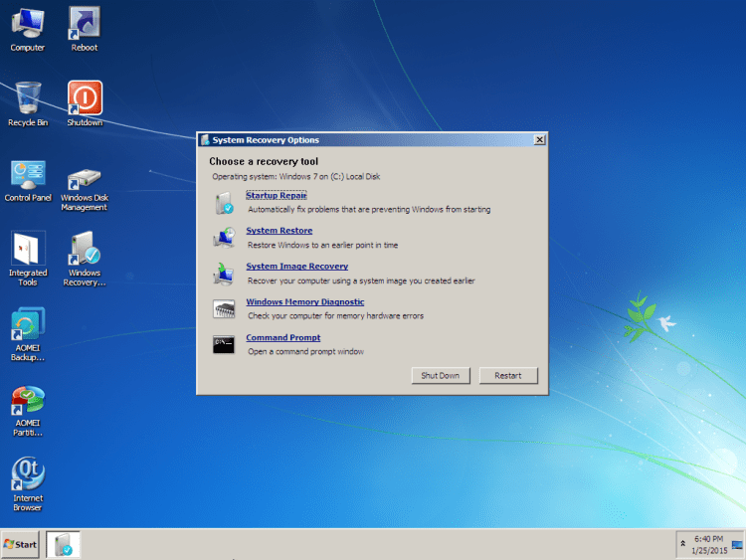The height and width of the screenshot is (560, 746).
Task: Click the taskbar clock showing 6:40 PM
Action: (709, 545)
